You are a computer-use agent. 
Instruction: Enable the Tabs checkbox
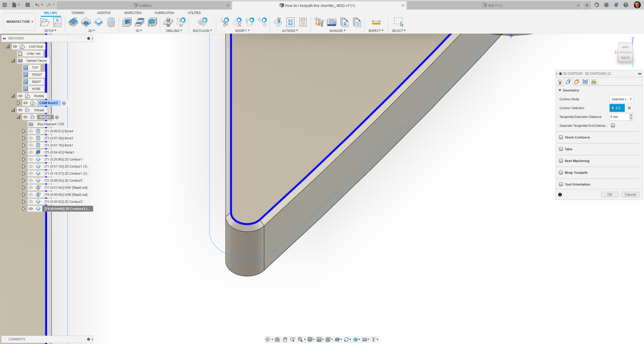(x=561, y=149)
